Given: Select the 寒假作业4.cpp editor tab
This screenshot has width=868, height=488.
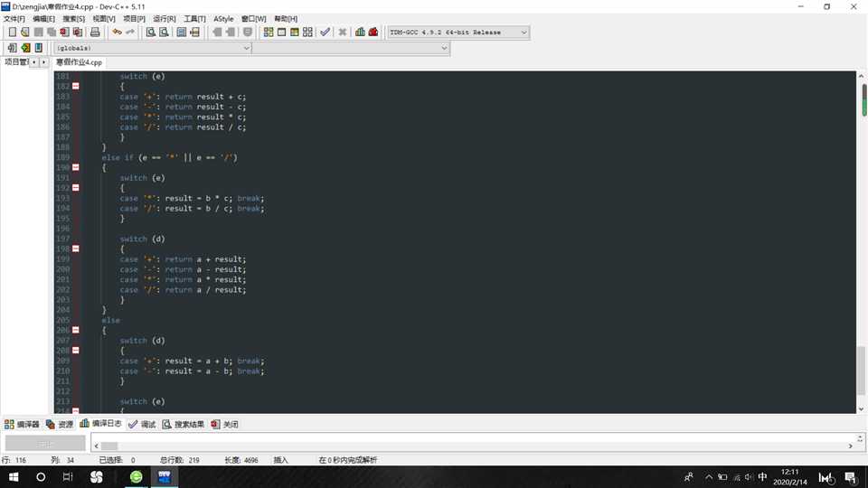Looking at the screenshot, I should 80,62.
